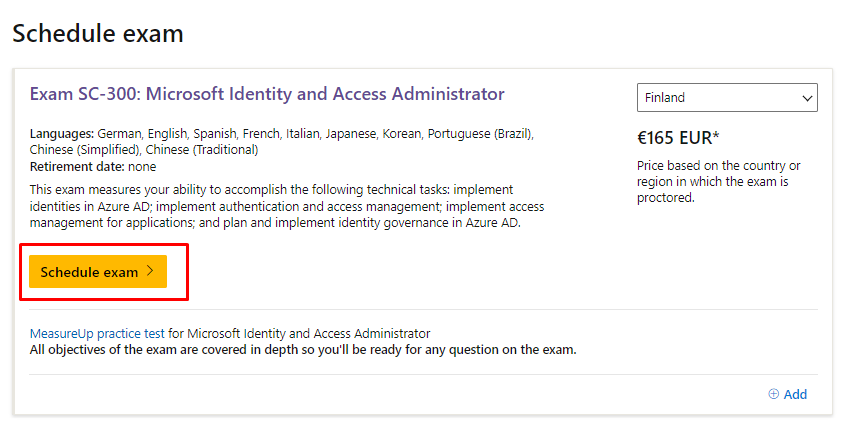Click the Languages label
This screenshot has width=846, height=431.
[62, 133]
